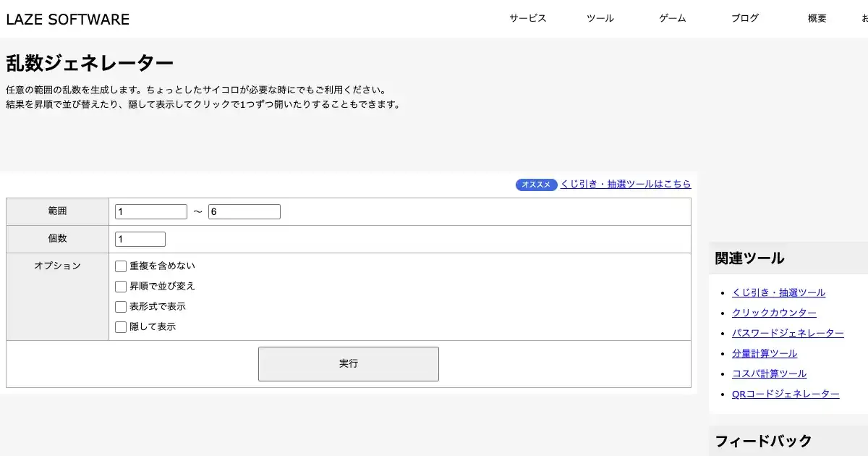Open the サービス menu item

(527, 19)
